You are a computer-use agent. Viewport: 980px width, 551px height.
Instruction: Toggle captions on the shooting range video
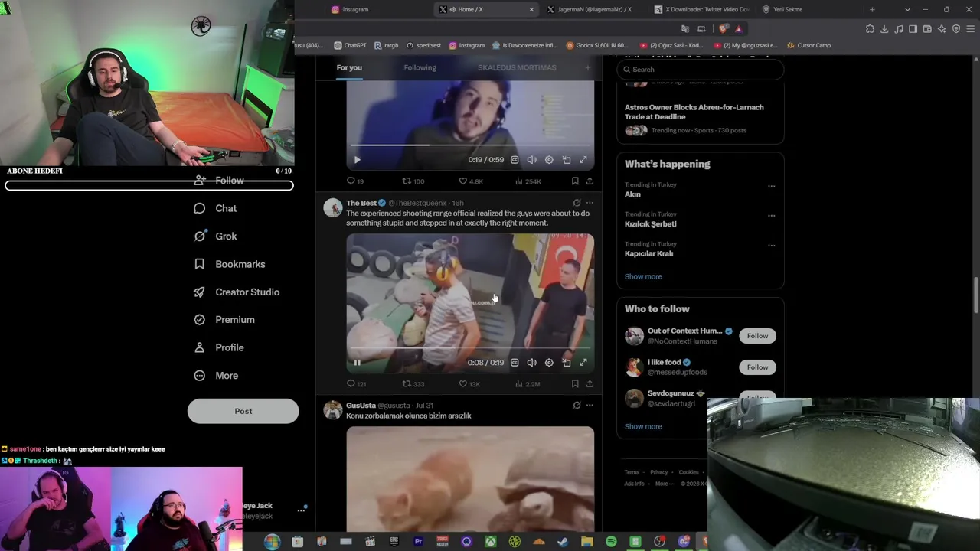(514, 363)
